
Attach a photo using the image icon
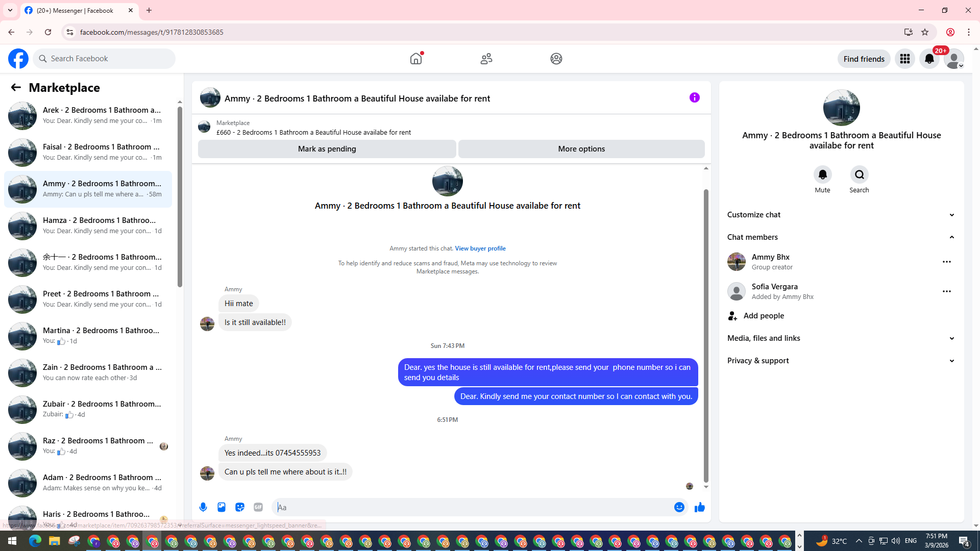coord(222,507)
